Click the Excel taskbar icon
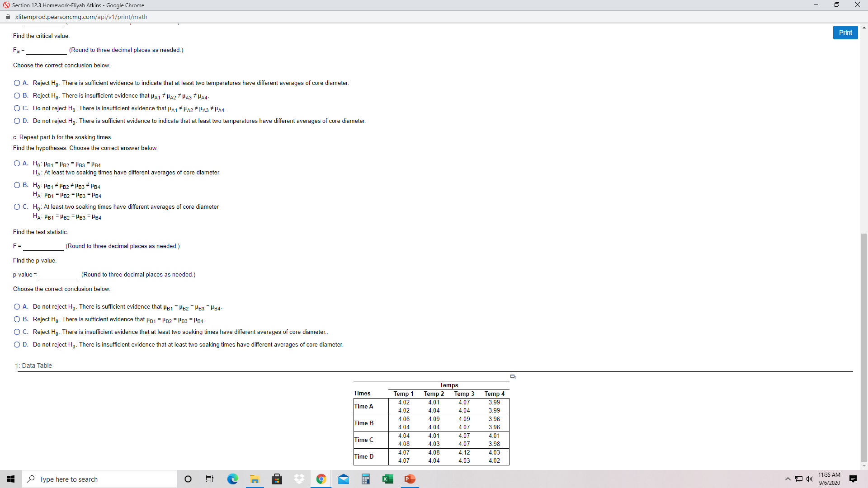The width and height of the screenshot is (868, 488). [x=388, y=479]
